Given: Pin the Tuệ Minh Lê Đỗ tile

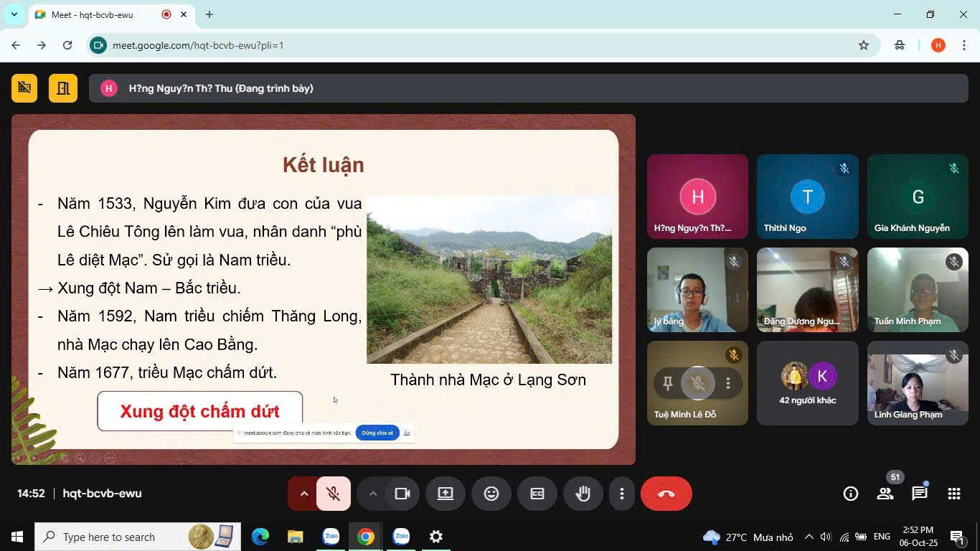Looking at the screenshot, I should tap(667, 384).
